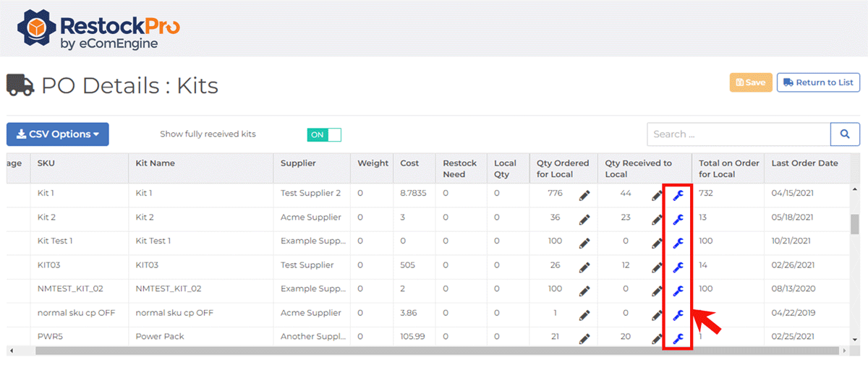This screenshot has height=365, width=868.
Task: Click the Save button
Action: tap(751, 82)
